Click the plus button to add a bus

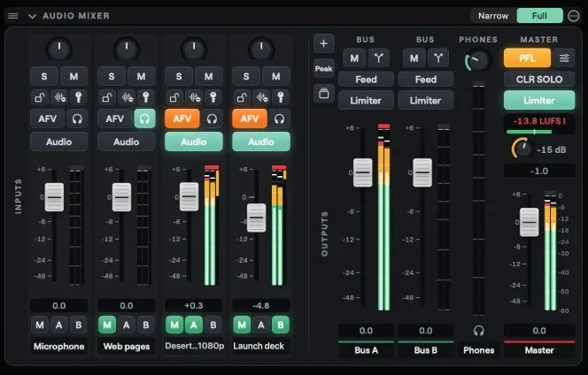[x=323, y=43]
